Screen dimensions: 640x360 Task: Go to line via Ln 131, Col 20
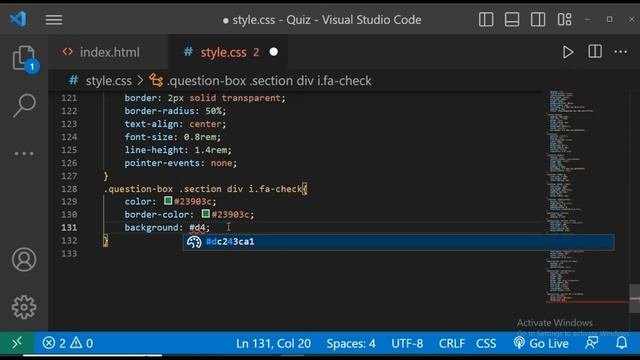[273, 344]
